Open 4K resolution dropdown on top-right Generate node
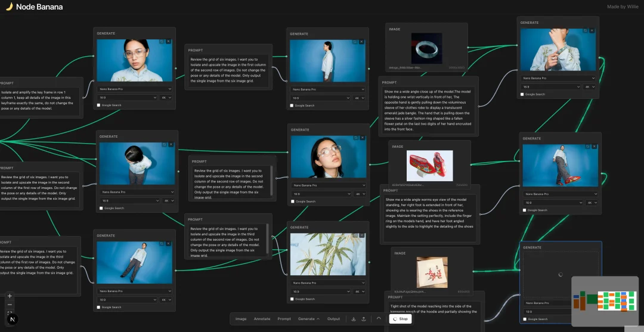The image size is (644, 332). 589,86
